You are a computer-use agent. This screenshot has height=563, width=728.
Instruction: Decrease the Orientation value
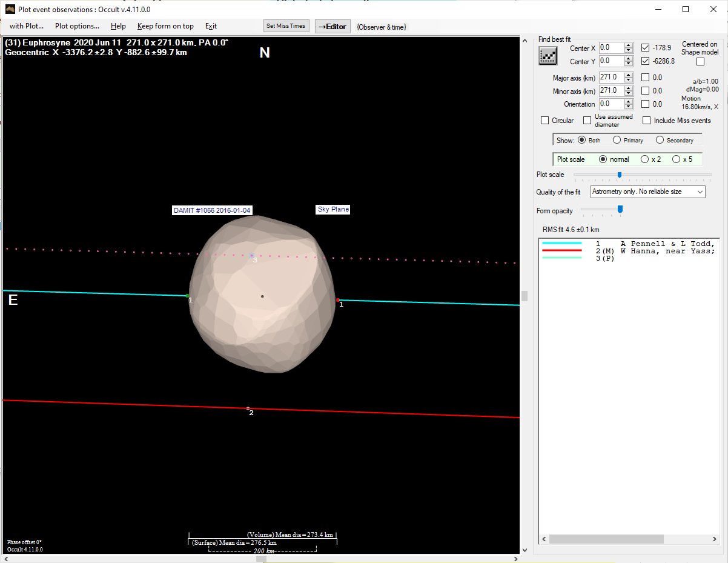point(629,107)
